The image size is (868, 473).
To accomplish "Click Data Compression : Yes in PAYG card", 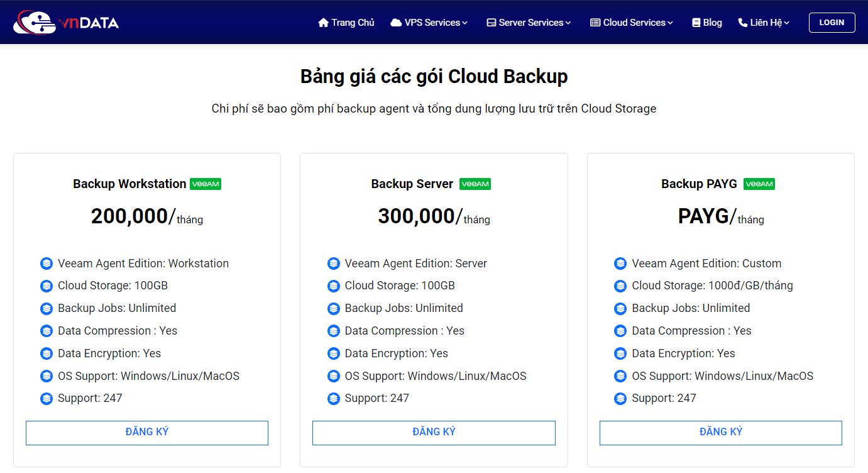I will click(691, 331).
